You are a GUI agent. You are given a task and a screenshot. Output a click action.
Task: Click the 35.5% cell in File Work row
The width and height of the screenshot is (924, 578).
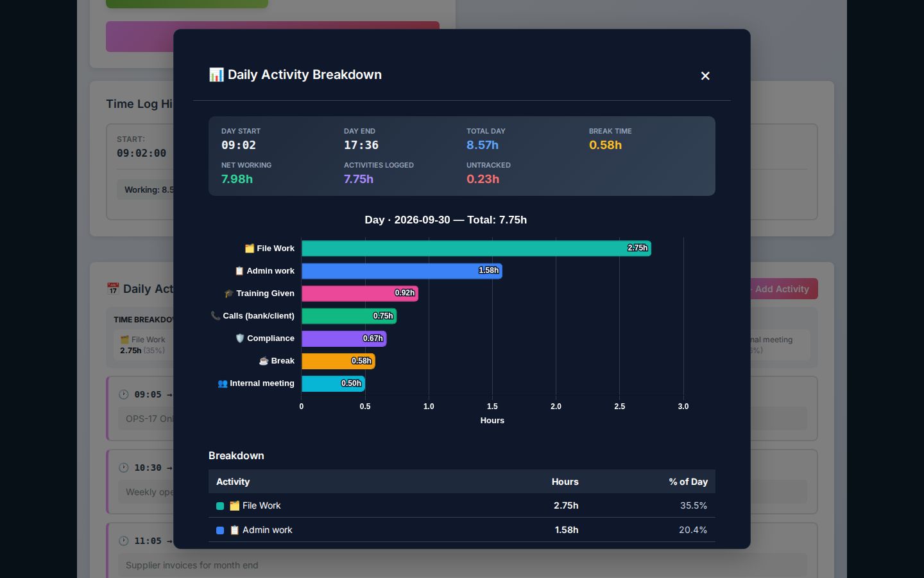coord(694,506)
